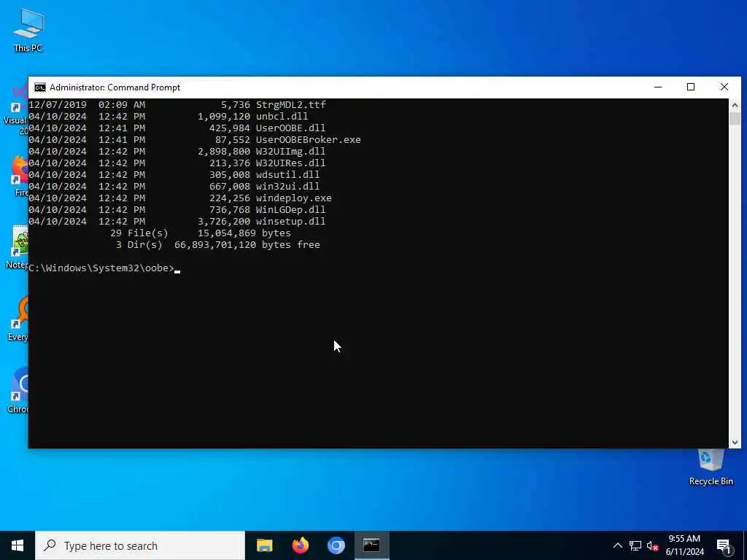Click the 3,726,200 file size value
747x560 pixels.
(x=224, y=222)
